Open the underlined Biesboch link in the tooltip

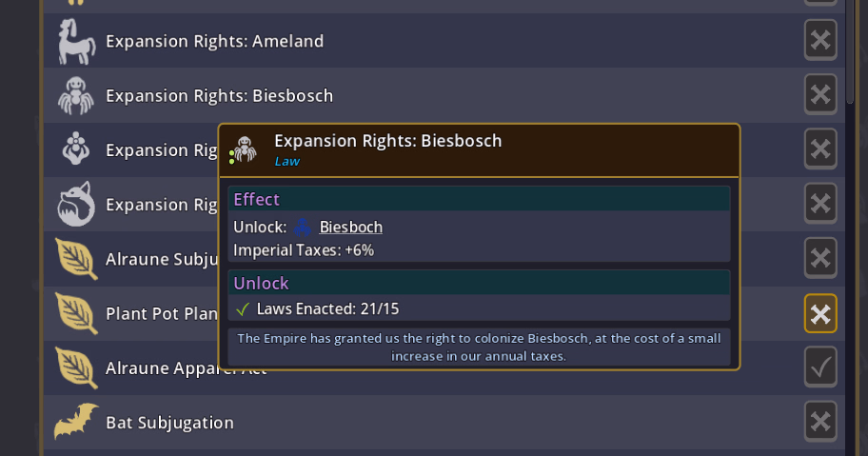coord(351,228)
